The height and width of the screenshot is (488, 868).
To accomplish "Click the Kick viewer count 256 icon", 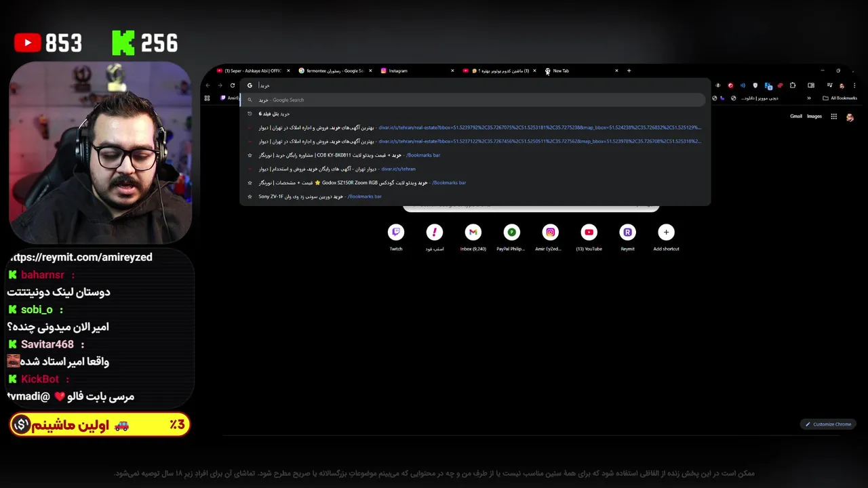I will [x=123, y=43].
